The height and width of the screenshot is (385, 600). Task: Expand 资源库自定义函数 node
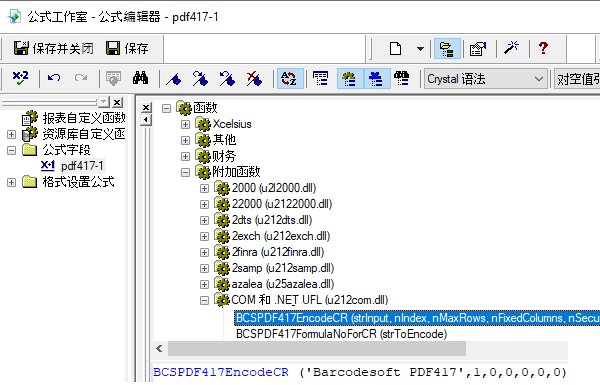[x=11, y=134]
